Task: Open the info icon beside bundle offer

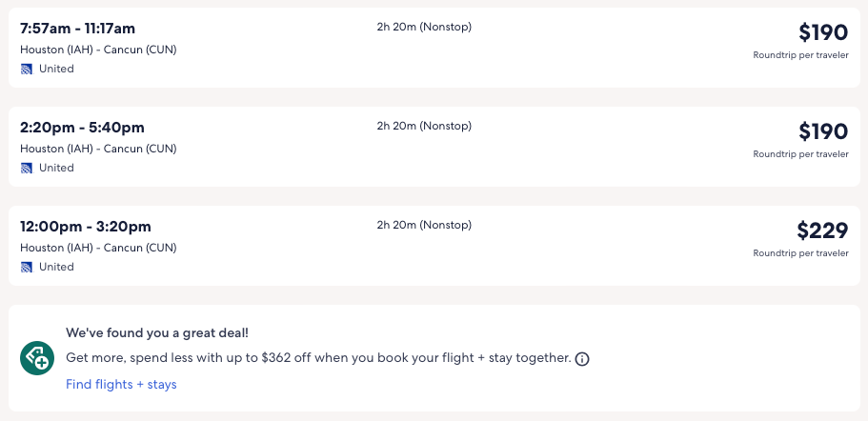Action: 582,359
